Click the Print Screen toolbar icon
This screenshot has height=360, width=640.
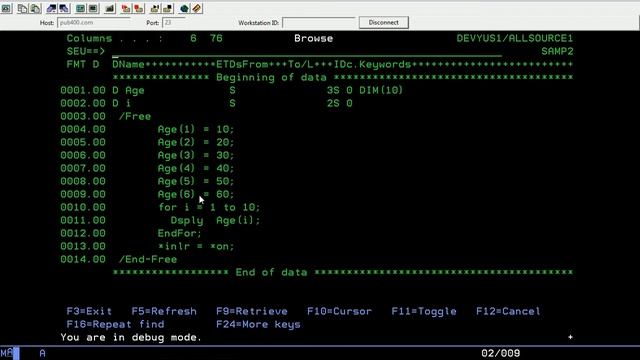tap(7, 8)
